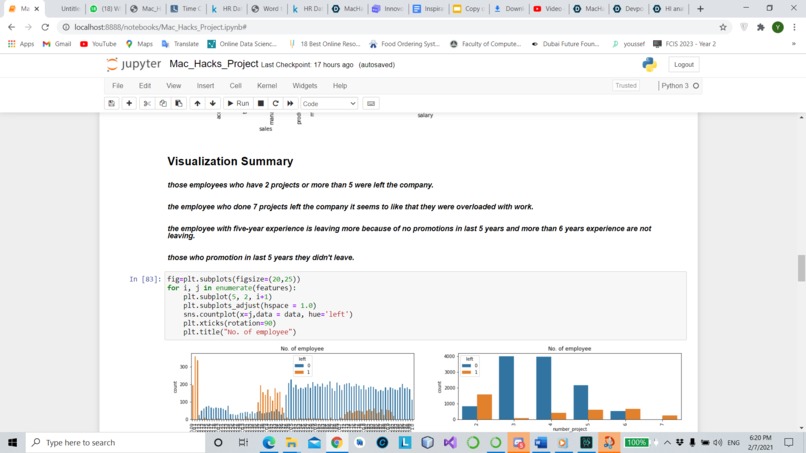
Task: Insert a cell below with the plus icon
Action: coord(129,103)
